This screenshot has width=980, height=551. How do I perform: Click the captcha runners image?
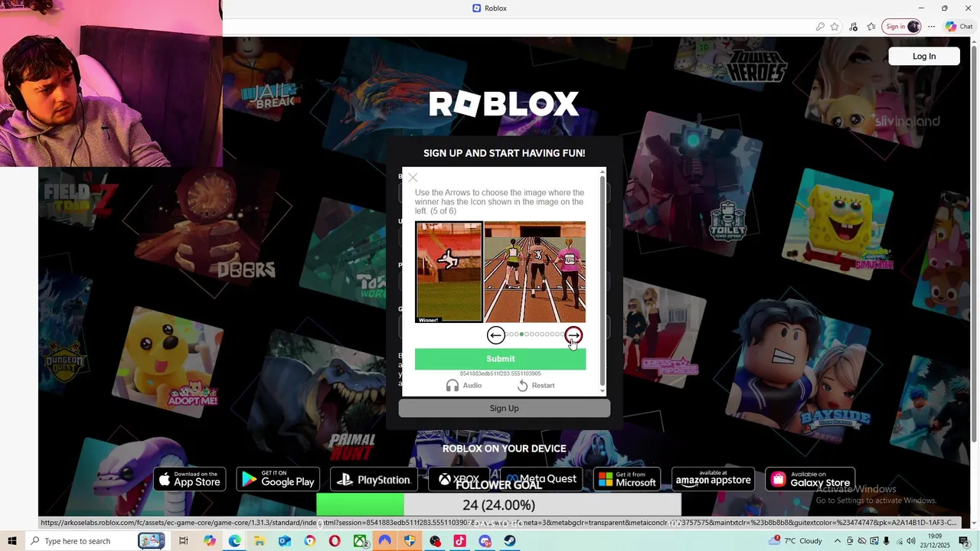click(x=534, y=272)
